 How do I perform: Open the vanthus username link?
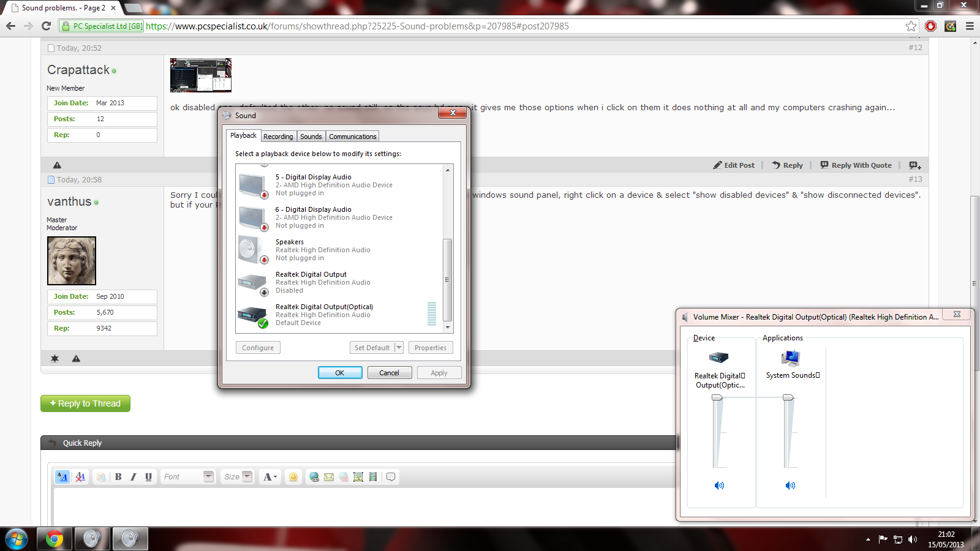pos(69,201)
